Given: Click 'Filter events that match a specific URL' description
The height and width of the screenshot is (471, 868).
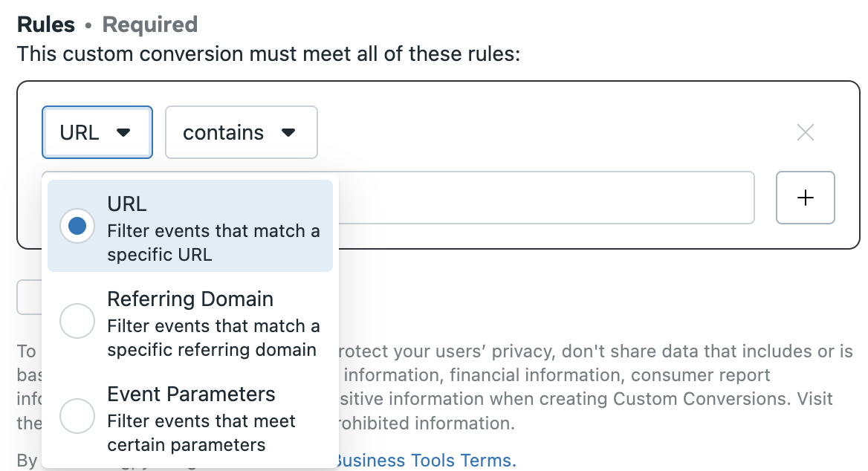Looking at the screenshot, I should pos(213,242).
